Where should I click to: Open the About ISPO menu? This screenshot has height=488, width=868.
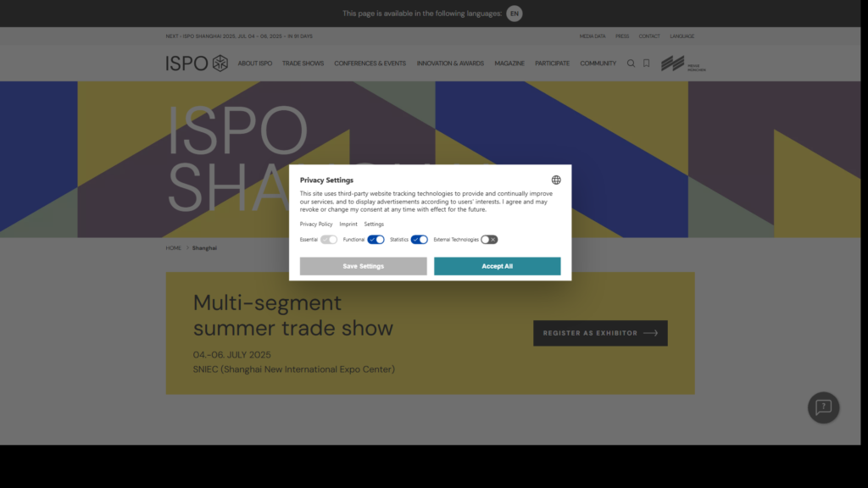255,64
